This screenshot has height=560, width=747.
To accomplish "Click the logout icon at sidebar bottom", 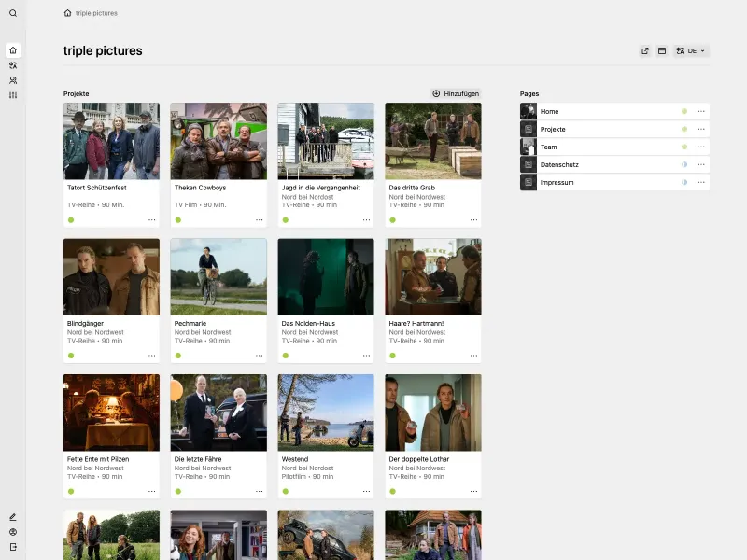I will (13, 547).
